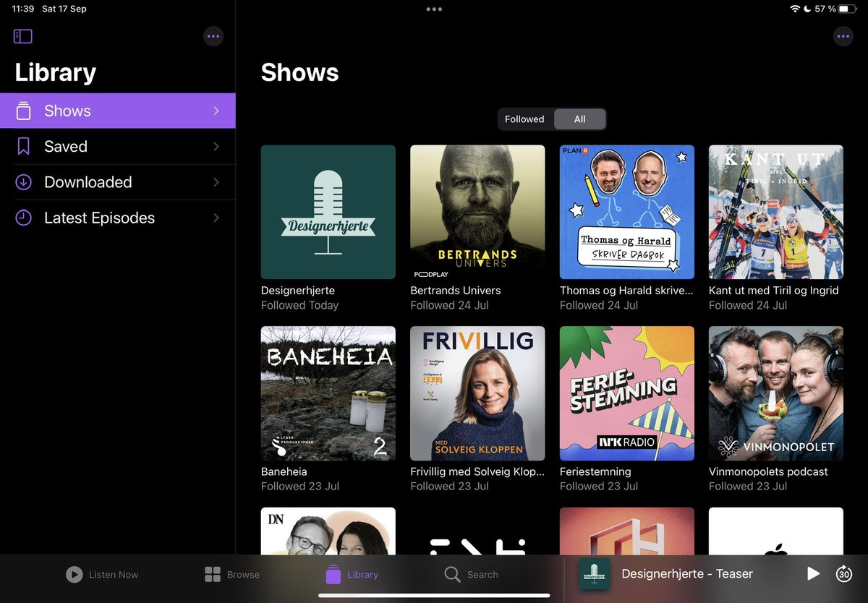Tap the Do Not Disturb moon icon
Screen dimensions: 868x603
(808, 9)
